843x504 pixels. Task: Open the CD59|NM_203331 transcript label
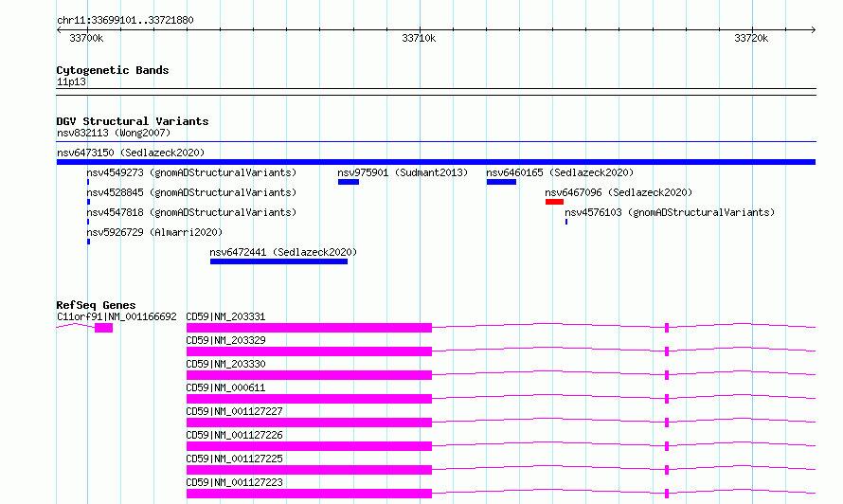tap(225, 316)
